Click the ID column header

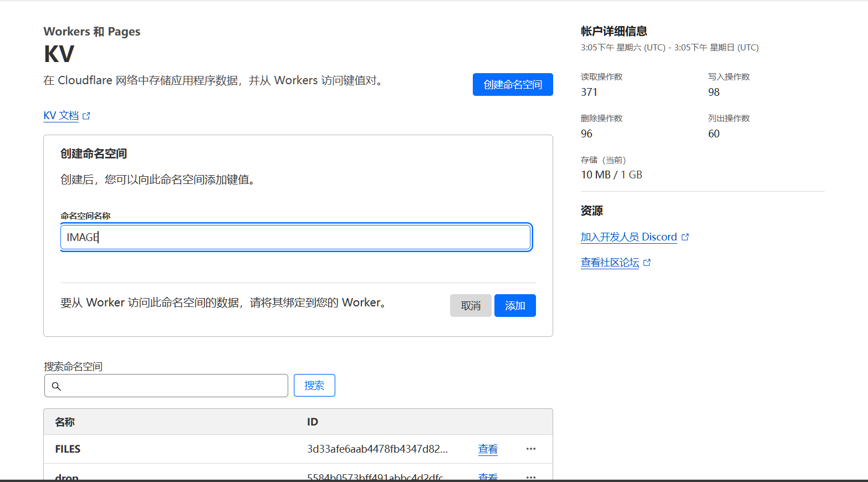(313, 422)
